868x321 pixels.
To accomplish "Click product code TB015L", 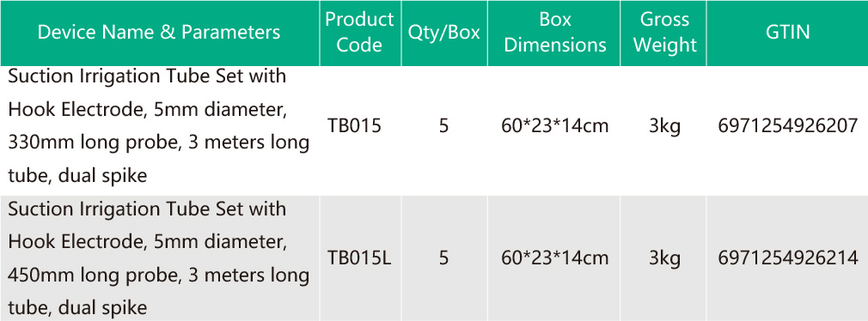I will [x=359, y=258].
